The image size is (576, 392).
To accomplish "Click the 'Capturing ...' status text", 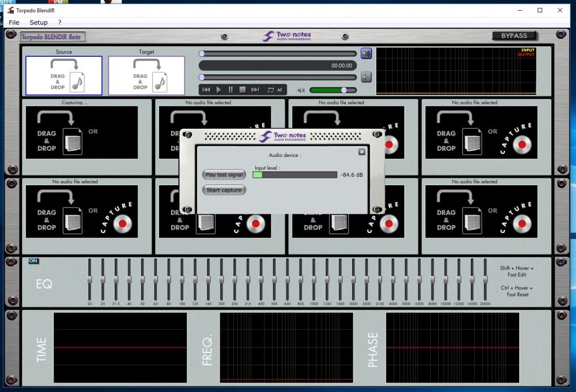I will [x=75, y=102].
